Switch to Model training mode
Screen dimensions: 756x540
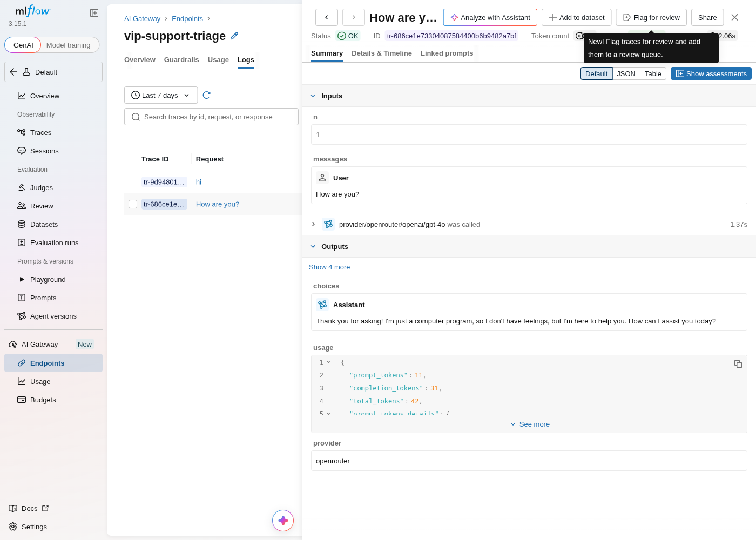(x=69, y=45)
